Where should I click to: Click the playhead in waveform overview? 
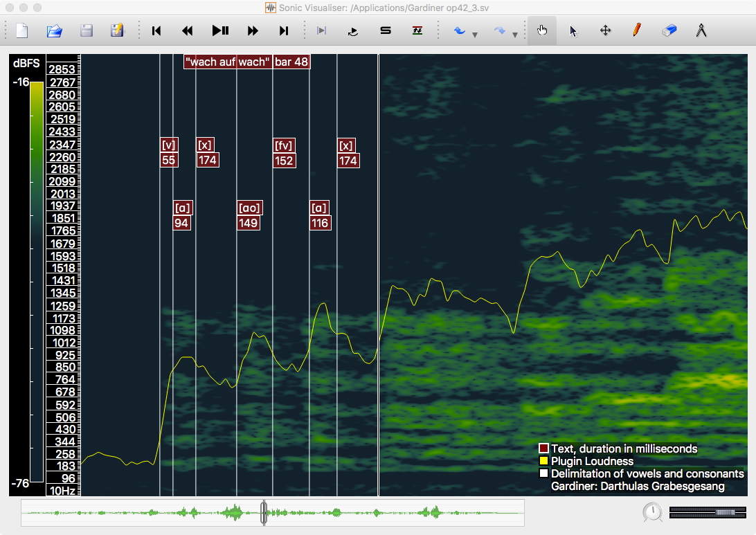tap(264, 512)
